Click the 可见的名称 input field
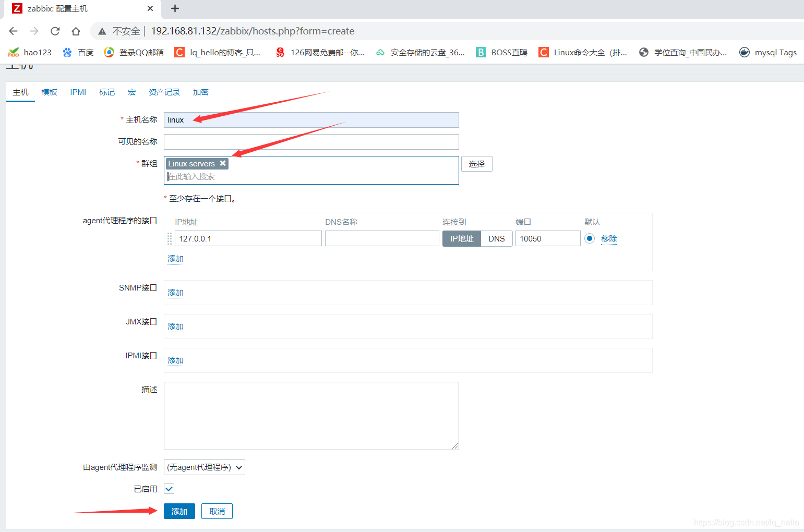 pyautogui.click(x=311, y=142)
